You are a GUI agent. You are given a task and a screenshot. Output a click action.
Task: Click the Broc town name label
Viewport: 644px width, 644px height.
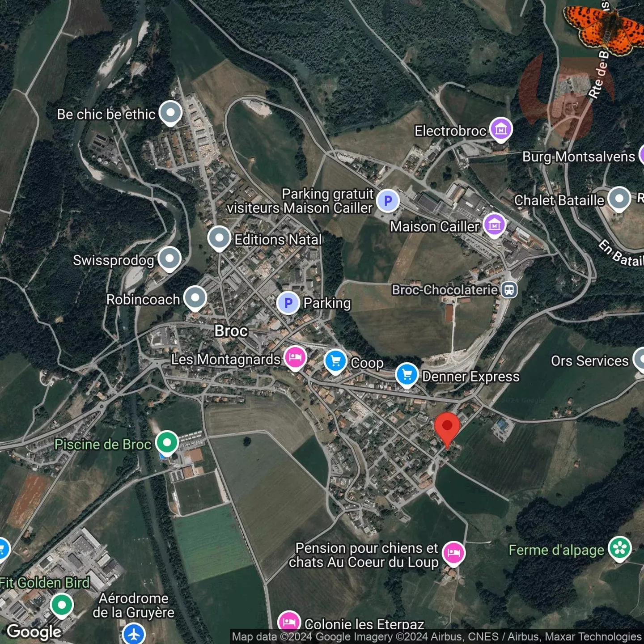(x=231, y=331)
